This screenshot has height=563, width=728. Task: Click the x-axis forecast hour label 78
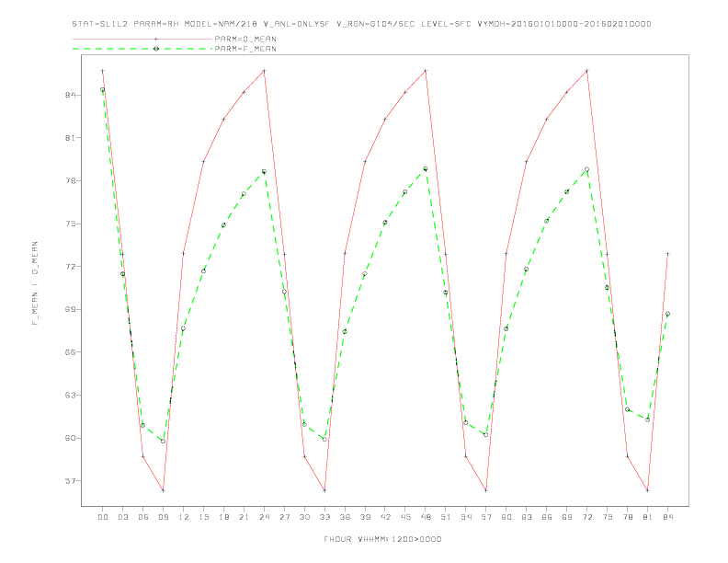[627, 517]
